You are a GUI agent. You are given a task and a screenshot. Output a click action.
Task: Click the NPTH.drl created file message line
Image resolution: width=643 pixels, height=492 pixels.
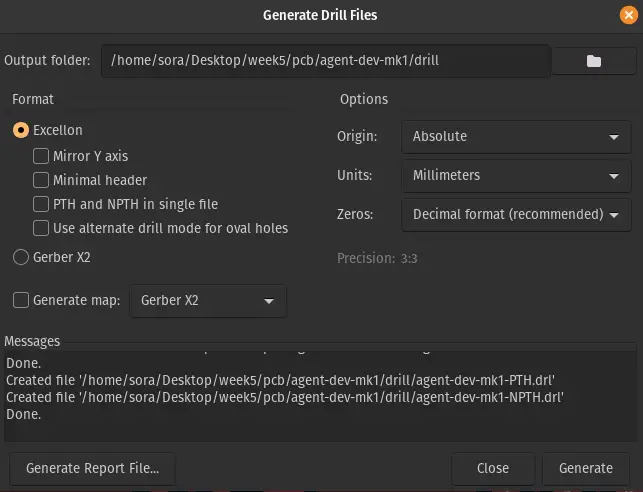(x=285, y=397)
